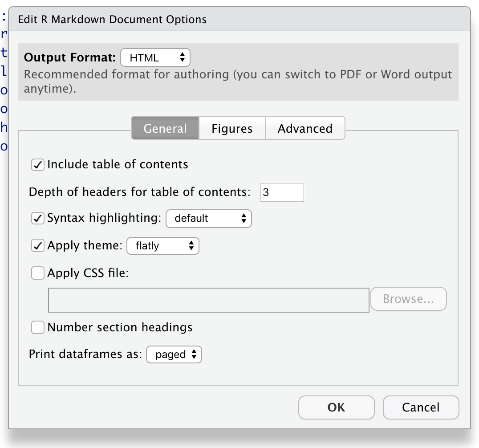Open the Output Format dropdown

[155, 58]
